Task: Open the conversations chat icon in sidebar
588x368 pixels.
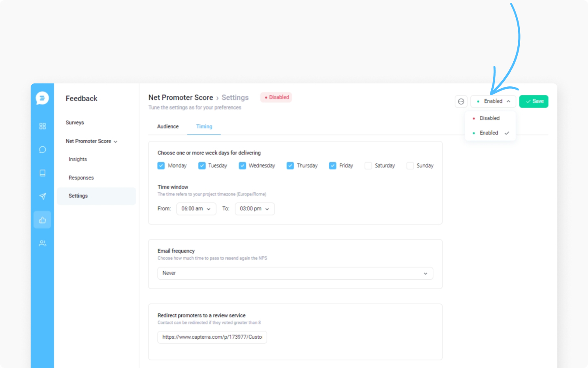Action: [x=42, y=150]
